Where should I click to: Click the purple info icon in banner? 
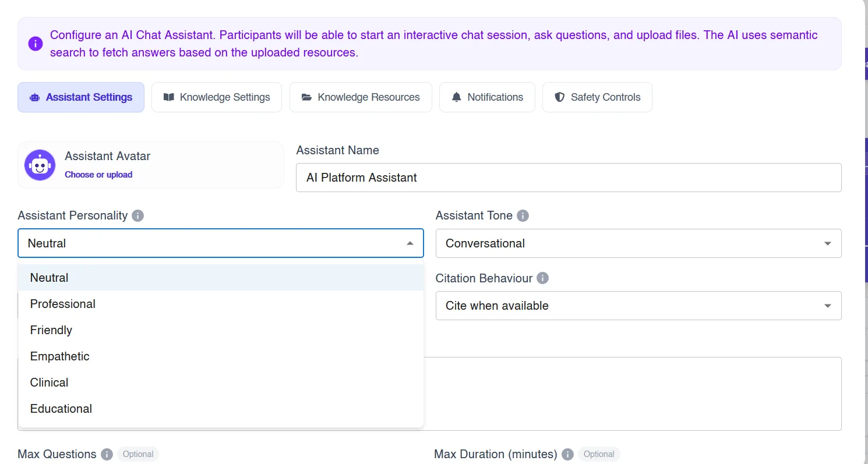tap(36, 44)
